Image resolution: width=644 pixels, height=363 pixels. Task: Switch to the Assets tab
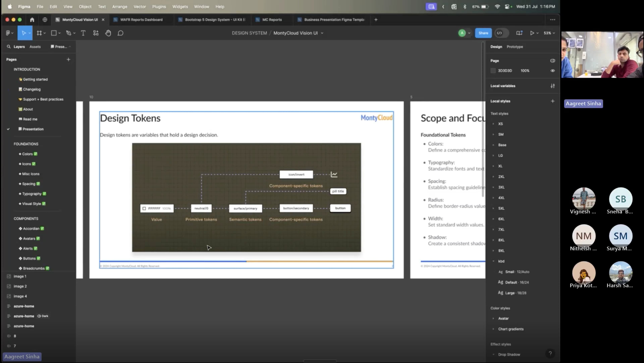(35, 46)
